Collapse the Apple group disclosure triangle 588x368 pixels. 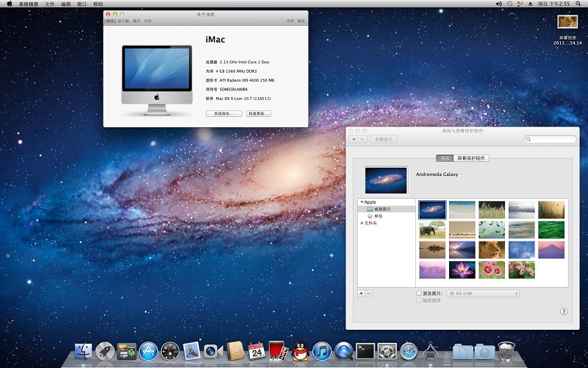[x=362, y=202]
